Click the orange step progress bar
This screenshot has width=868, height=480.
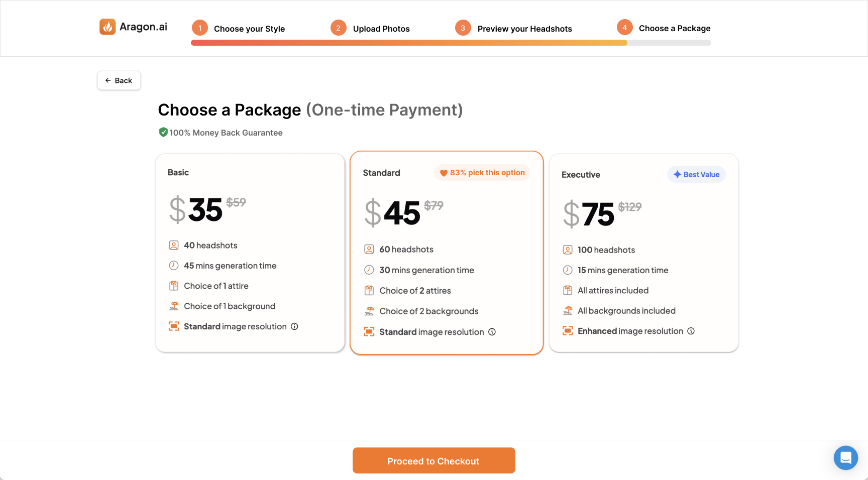pyautogui.click(x=409, y=43)
